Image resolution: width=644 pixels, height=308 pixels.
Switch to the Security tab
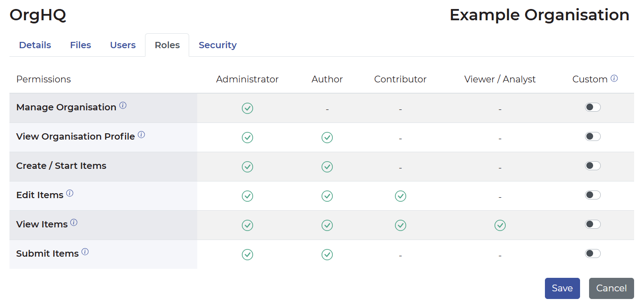[218, 45]
